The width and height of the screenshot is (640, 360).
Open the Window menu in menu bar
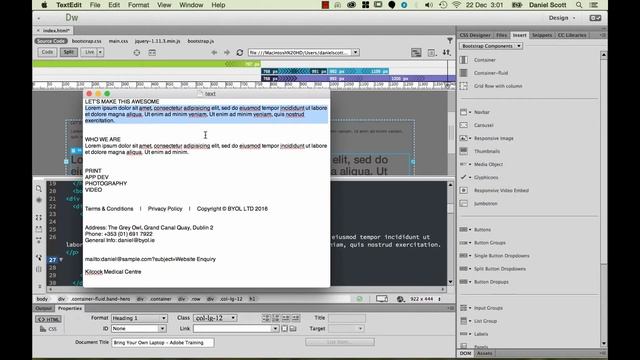tap(191, 5)
